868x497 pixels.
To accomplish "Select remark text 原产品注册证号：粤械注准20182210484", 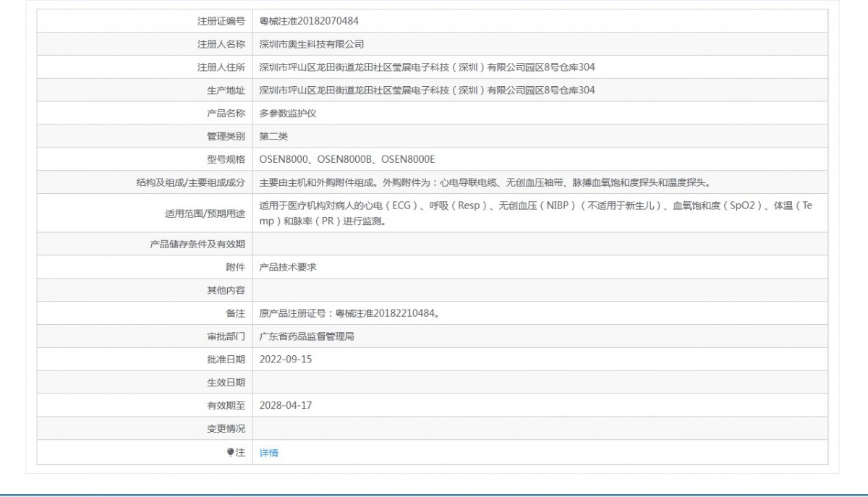I will point(349,313).
